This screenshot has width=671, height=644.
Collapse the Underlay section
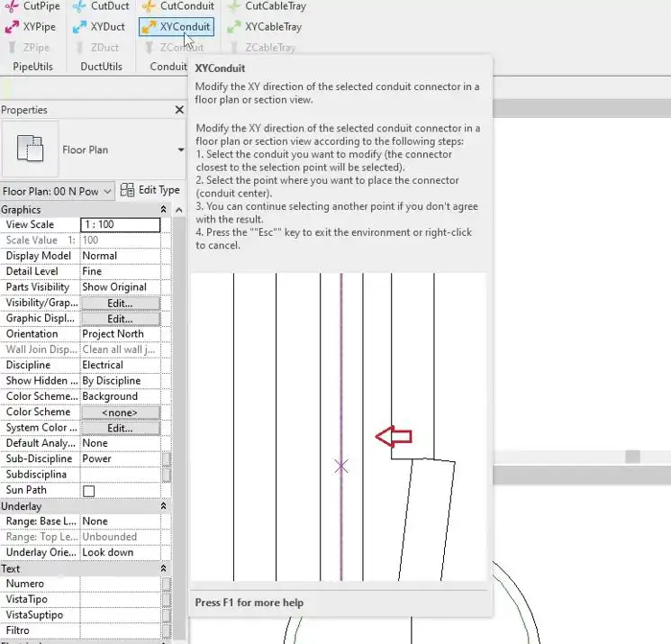tap(163, 506)
